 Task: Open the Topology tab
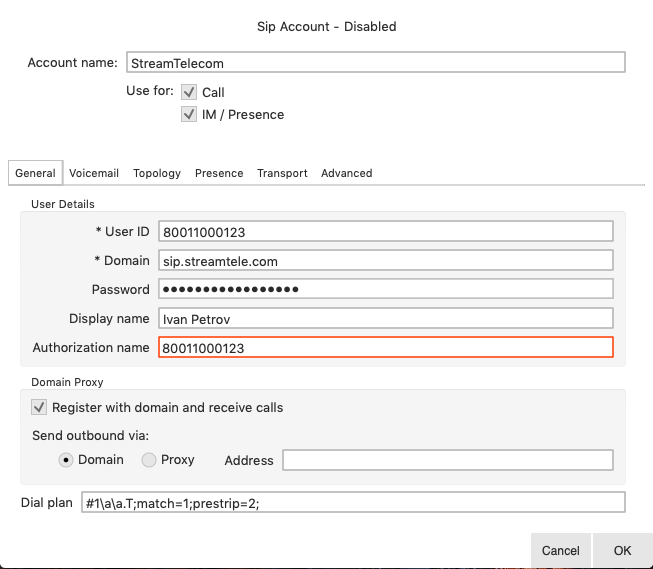(157, 173)
